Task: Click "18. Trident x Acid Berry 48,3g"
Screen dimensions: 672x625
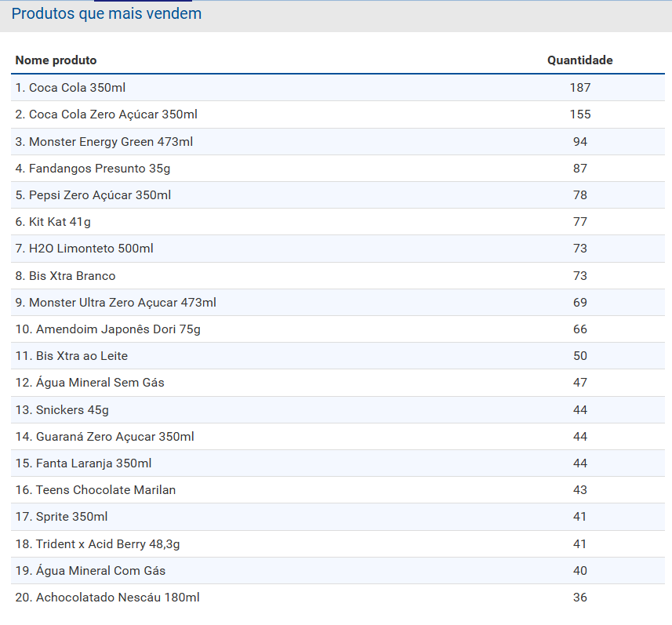Action: coord(98,544)
